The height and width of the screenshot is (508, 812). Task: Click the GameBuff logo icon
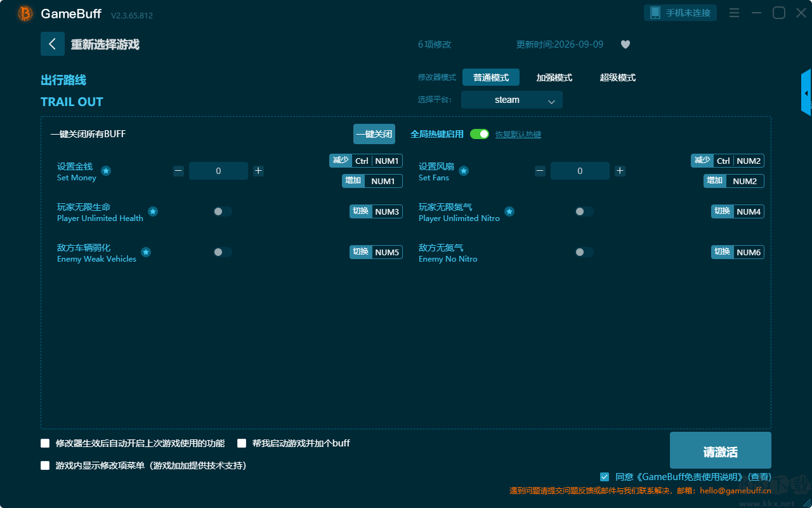[25, 13]
